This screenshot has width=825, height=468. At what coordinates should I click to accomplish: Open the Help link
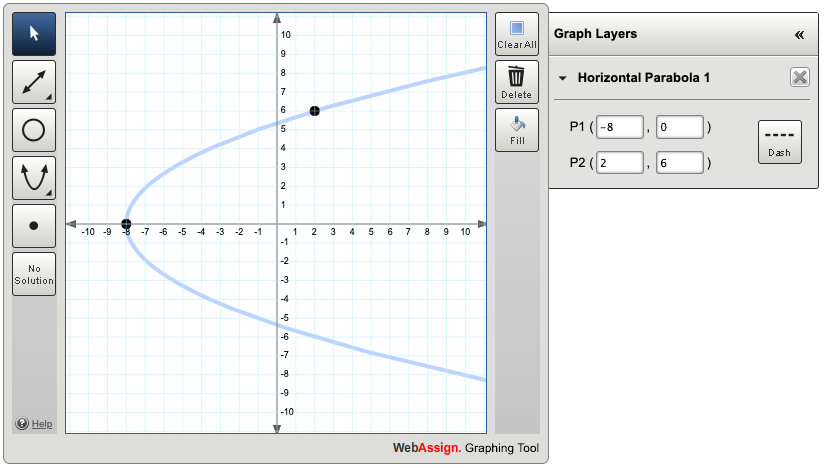point(42,424)
